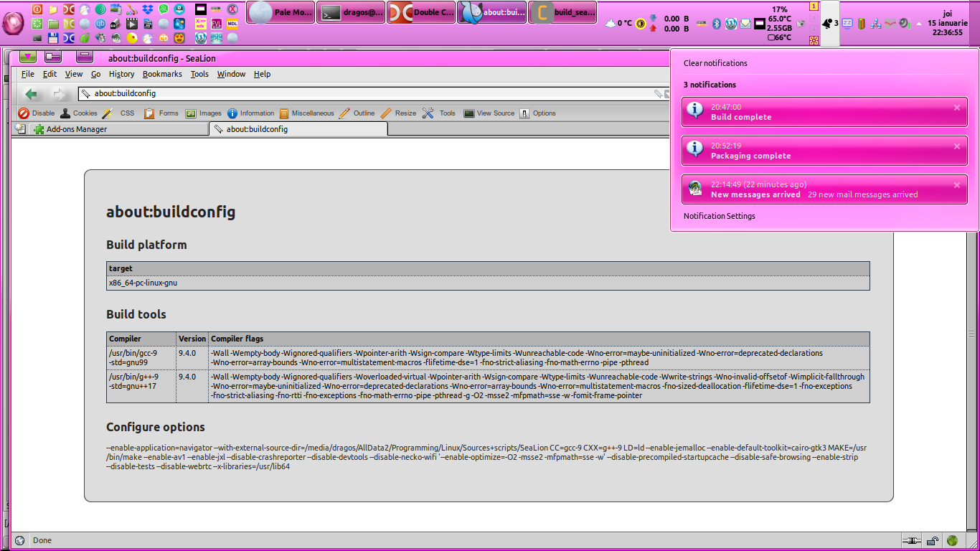Open the Disable dropdown in Web Developer toolbar
The height and width of the screenshot is (551, 980).
pyautogui.click(x=36, y=113)
